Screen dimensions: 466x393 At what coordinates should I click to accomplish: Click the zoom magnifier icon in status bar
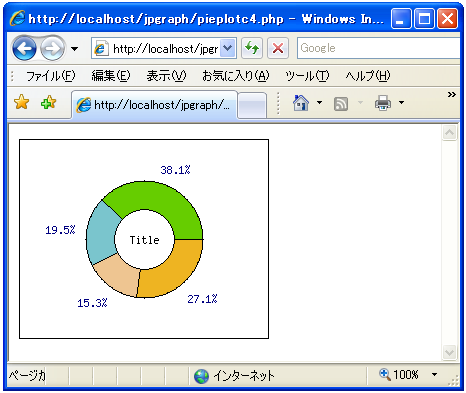click(x=385, y=374)
